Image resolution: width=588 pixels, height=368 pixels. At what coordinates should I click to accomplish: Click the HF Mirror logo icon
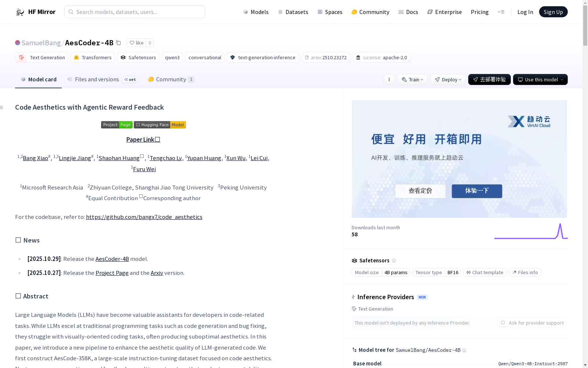[20, 12]
